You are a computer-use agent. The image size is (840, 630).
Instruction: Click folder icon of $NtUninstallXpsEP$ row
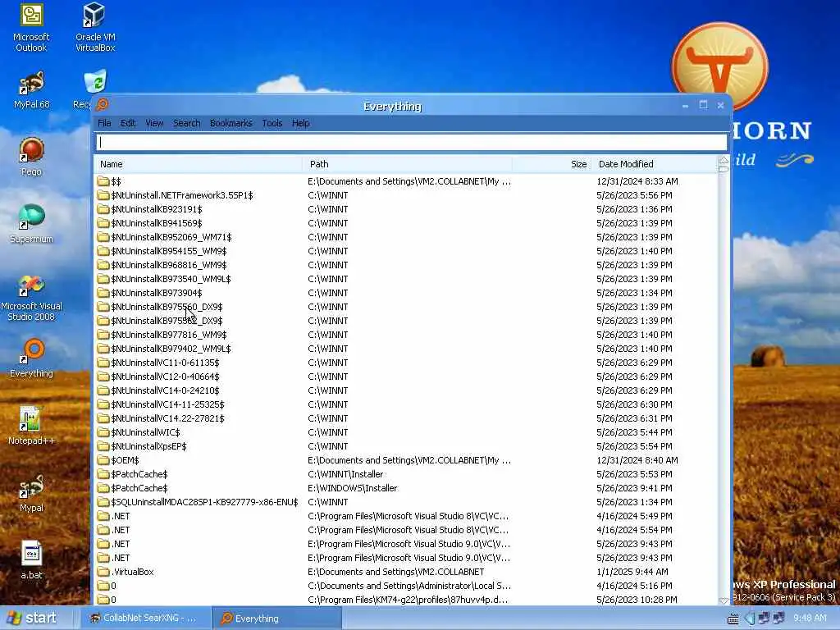tap(103, 446)
